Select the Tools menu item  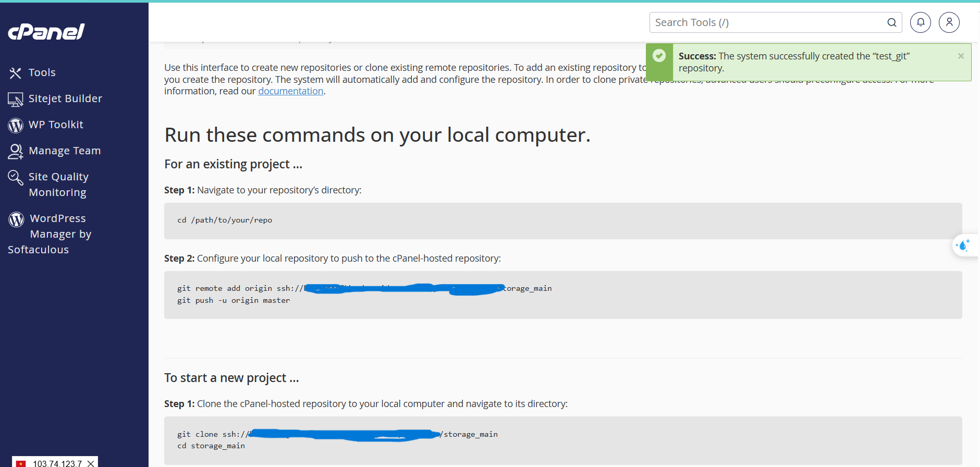(x=42, y=72)
